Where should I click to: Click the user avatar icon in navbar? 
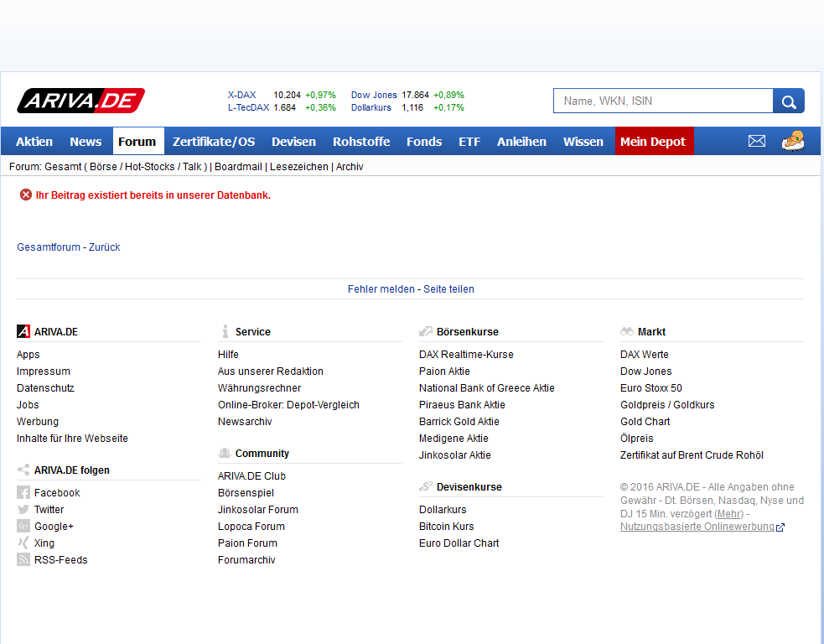[792, 141]
